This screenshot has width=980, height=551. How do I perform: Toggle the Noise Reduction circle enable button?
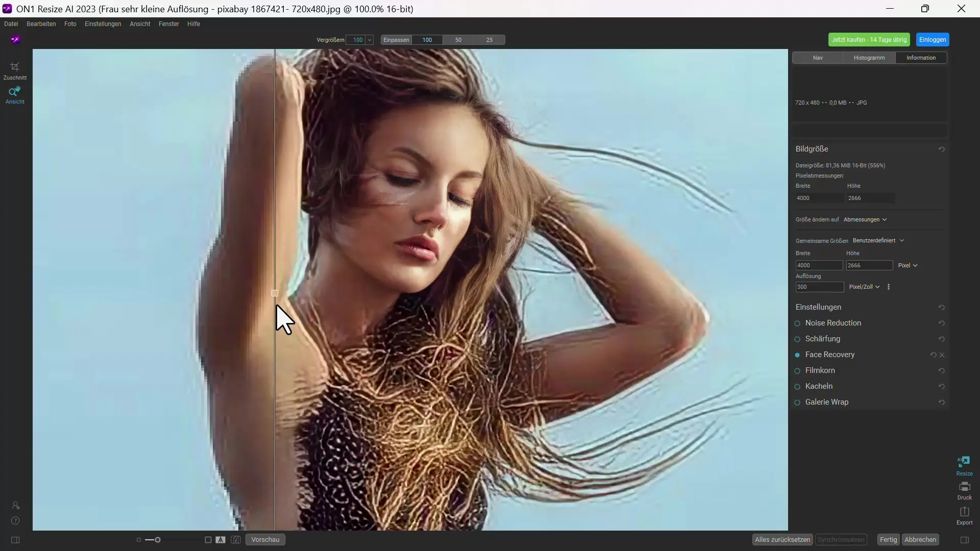(798, 323)
